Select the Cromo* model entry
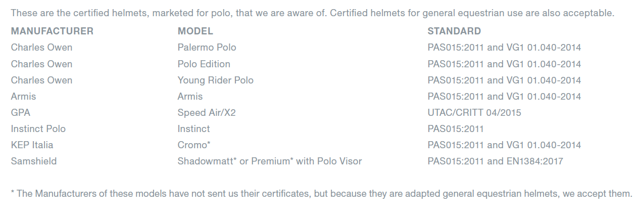Viewport: 644px width, 216px height. 194,145
